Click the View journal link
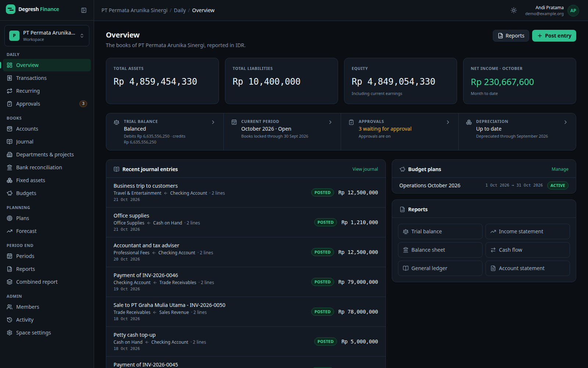Screen dimensions: 588x368 [365, 169]
